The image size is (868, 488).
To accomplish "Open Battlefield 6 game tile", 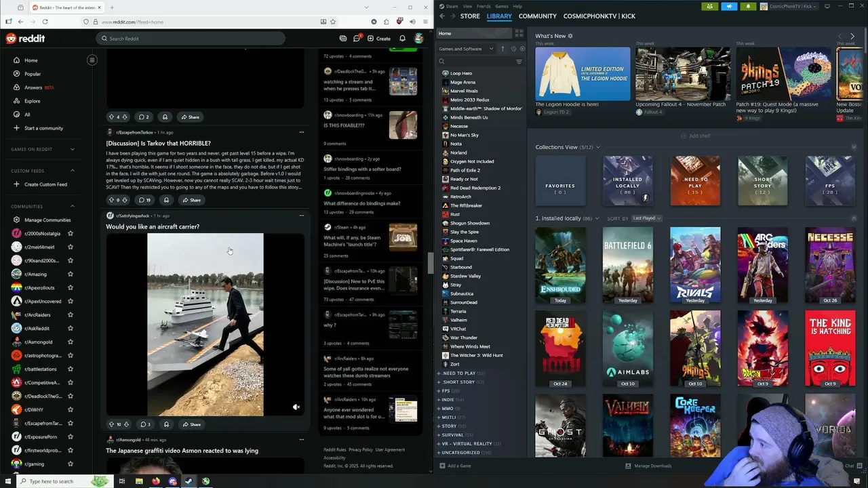I will tap(628, 265).
